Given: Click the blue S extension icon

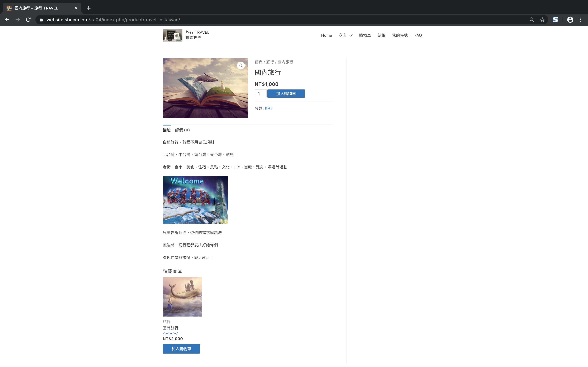Looking at the screenshot, I should (x=556, y=20).
